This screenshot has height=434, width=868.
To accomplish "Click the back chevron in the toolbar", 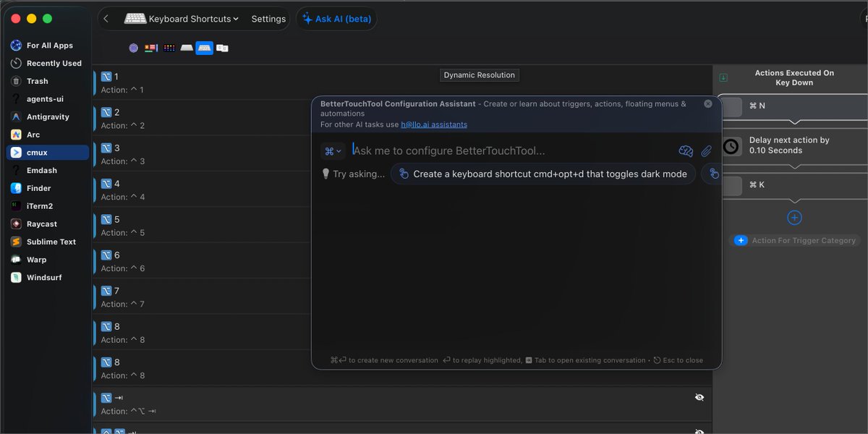I will click(x=106, y=19).
